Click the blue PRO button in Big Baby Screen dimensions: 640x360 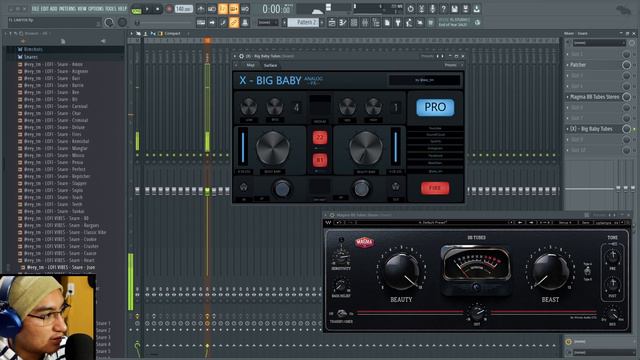435,107
